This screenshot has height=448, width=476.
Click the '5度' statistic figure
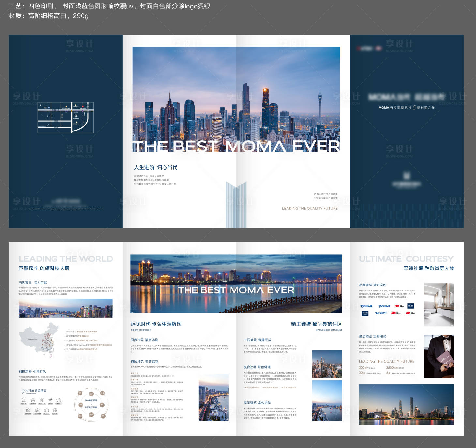(388, 373)
